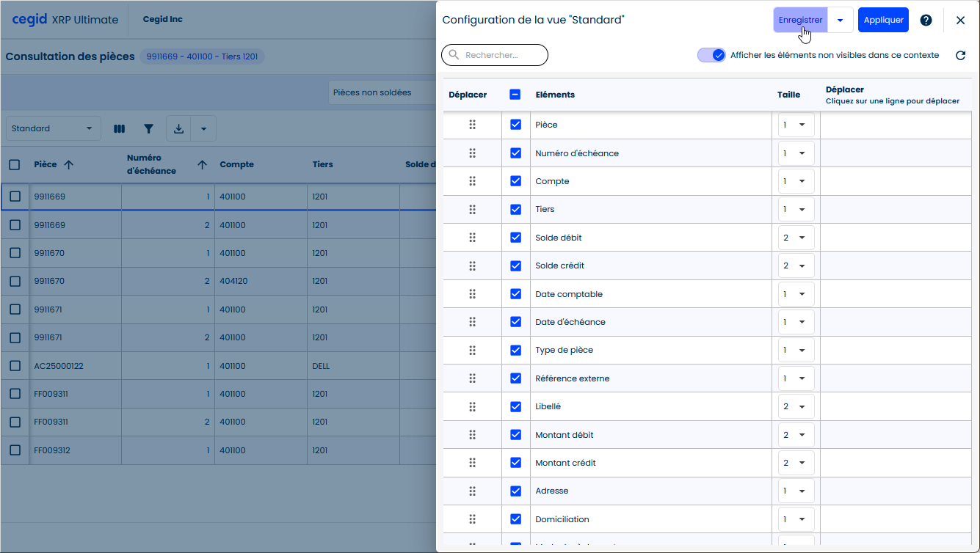The height and width of the screenshot is (553, 980).
Task: Open the filter funnel icon
Action: pos(148,129)
